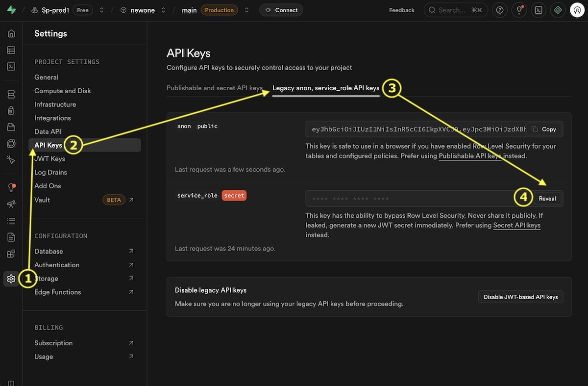Open Add Ons settings
This screenshot has height=386, width=588.
[48, 186]
